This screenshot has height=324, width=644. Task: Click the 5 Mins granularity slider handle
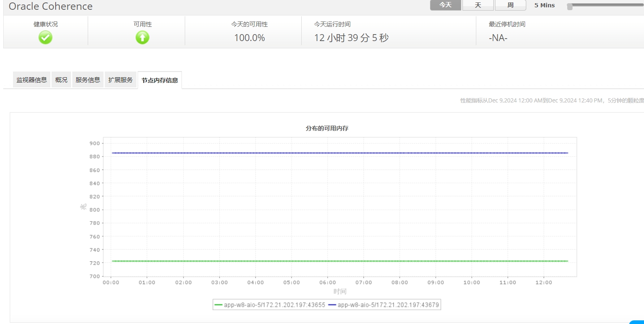click(x=570, y=7)
